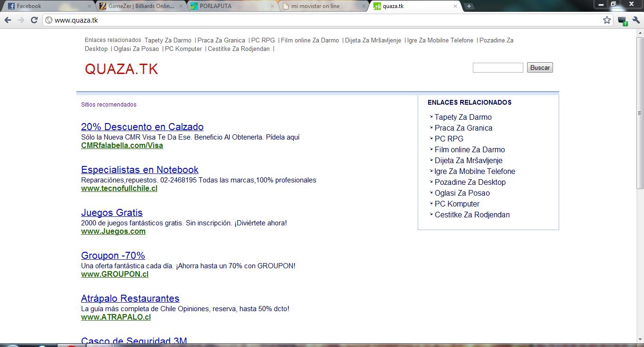Click the browser forward arrow
The width and height of the screenshot is (644, 347).
tap(21, 20)
